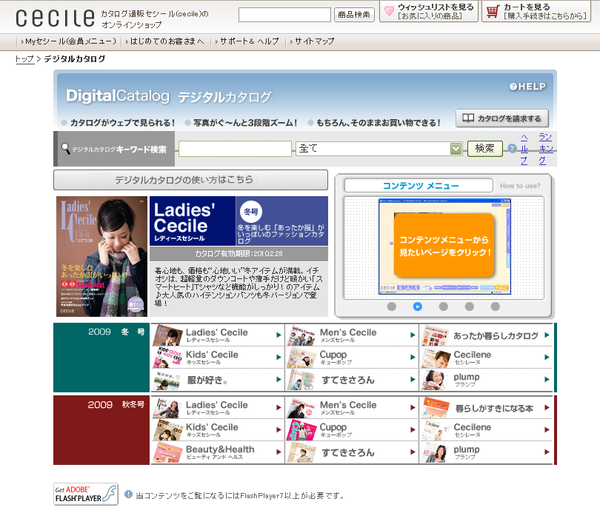
Task: Click the Get Adobe Flash Player badge
Action: click(x=86, y=494)
